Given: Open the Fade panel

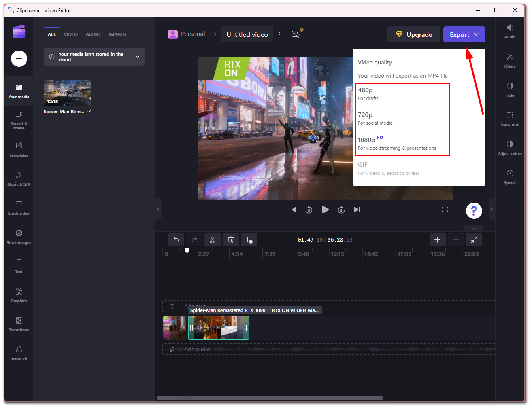Looking at the screenshot, I should pyautogui.click(x=510, y=89).
